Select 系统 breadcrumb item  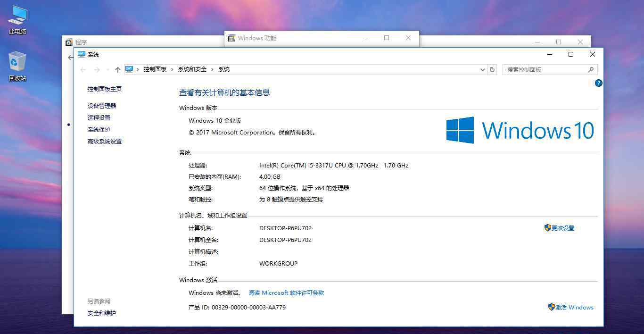pyautogui.click(x=224, y=69)
